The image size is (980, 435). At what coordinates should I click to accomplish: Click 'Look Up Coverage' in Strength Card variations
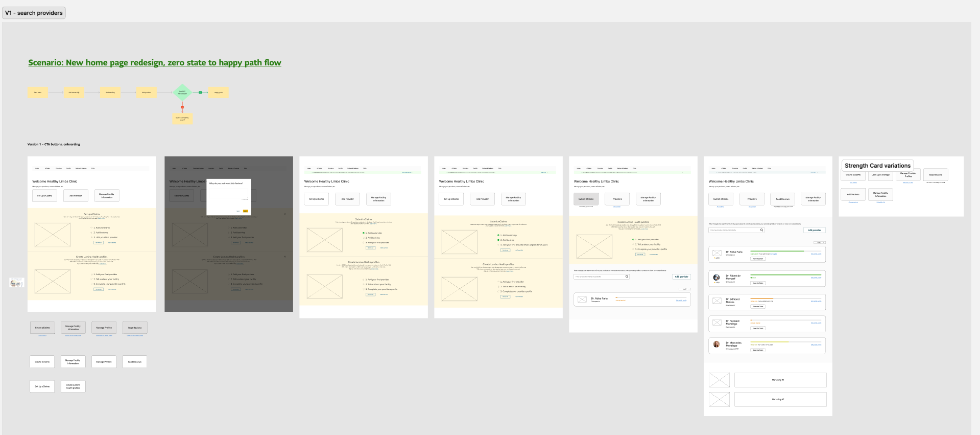click(880, 175)
